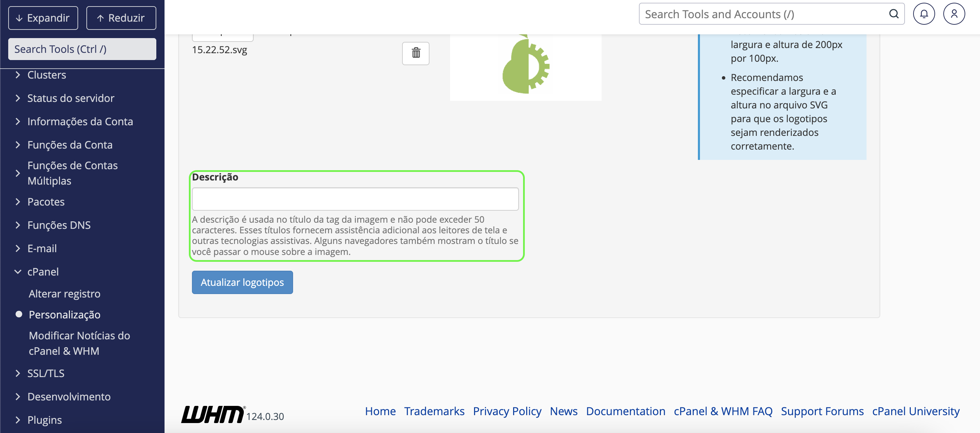Open Modificar Notícias do cPanel & WHM
The width and height of the screenshot is (980, 433).
(79, 343)
